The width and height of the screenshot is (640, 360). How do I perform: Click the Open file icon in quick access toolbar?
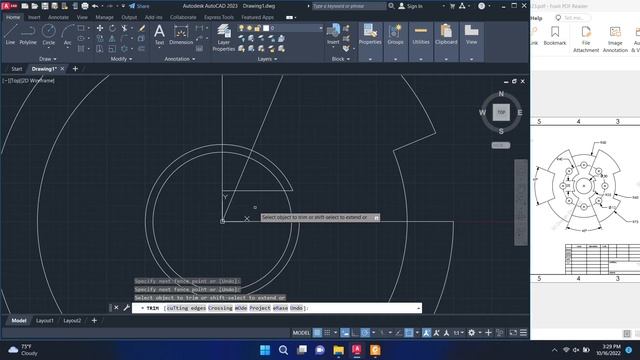(x=35, y=6)
